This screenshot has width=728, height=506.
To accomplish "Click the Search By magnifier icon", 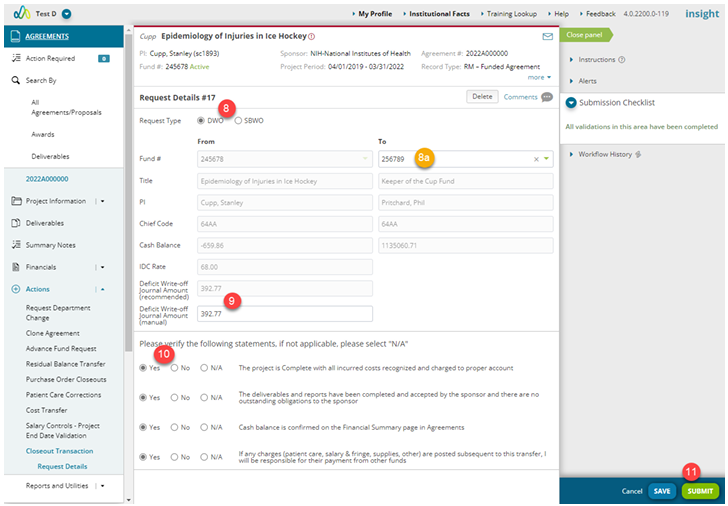I will pos(16,80).
